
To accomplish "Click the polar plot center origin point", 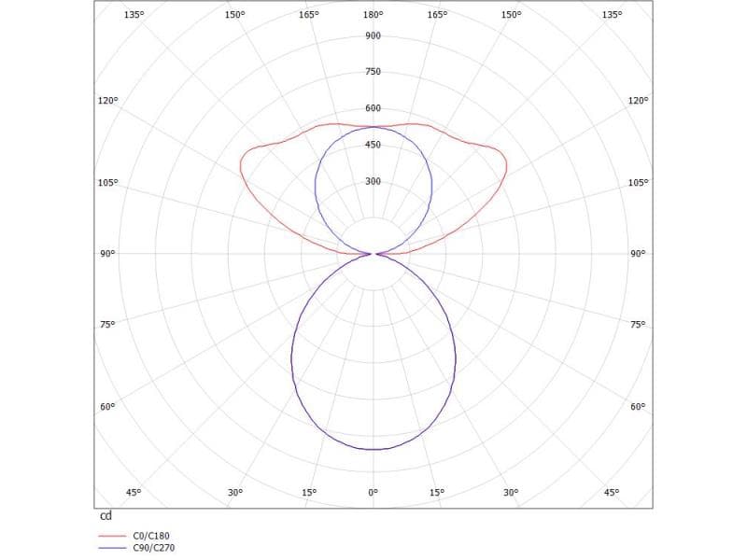I will pos(373,253).
